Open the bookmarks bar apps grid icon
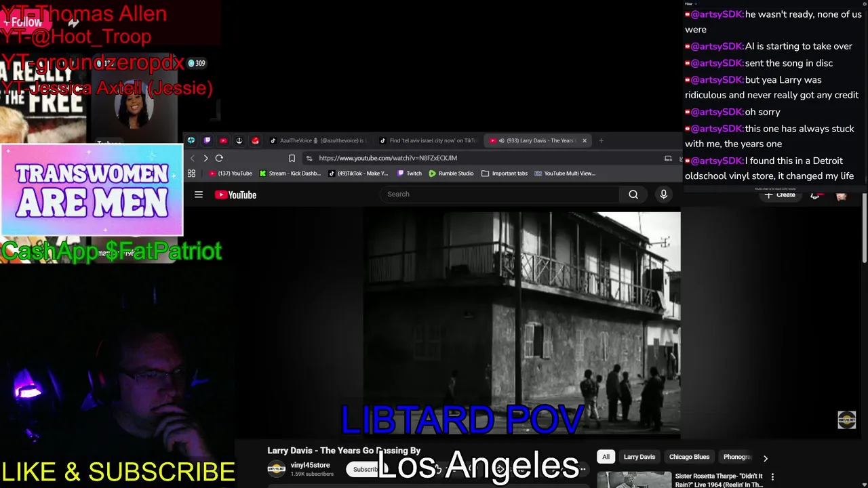The width and height of the screenshot is (868, 488). tap(191, 174)
